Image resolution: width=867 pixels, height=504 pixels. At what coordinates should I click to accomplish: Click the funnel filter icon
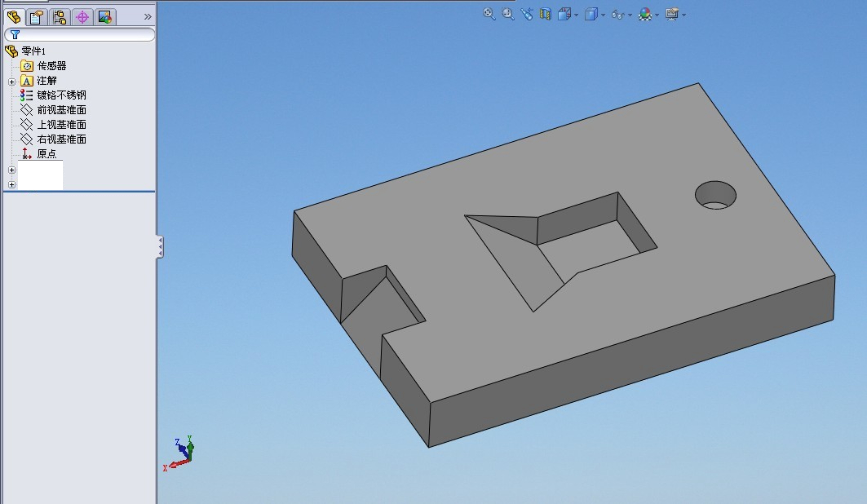[15, 34]
